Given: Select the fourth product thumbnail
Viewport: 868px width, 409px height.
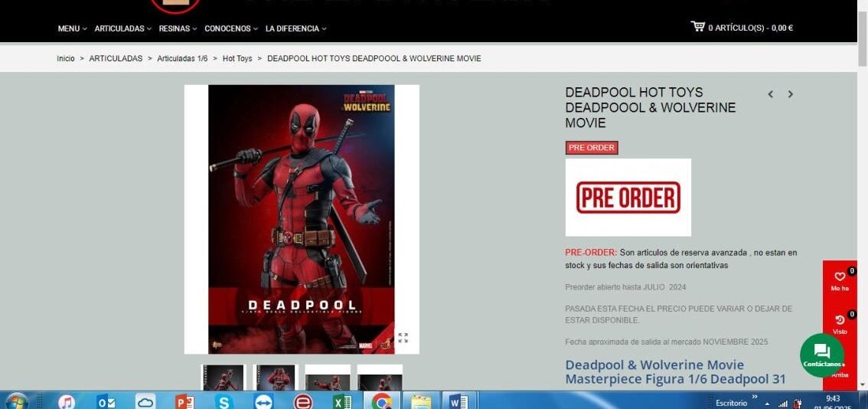Looking at the screenshot, I should click(380, 378).
